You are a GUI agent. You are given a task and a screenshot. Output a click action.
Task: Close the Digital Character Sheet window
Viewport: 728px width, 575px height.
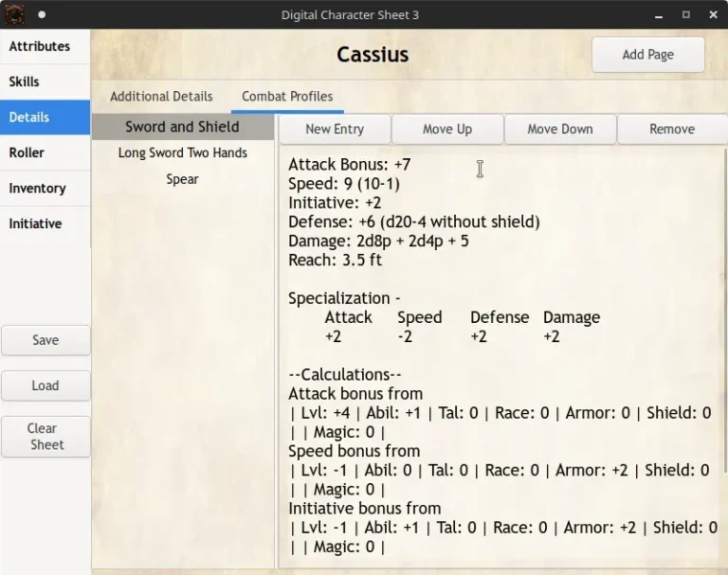pyautogui.click(x=714, y=15)
